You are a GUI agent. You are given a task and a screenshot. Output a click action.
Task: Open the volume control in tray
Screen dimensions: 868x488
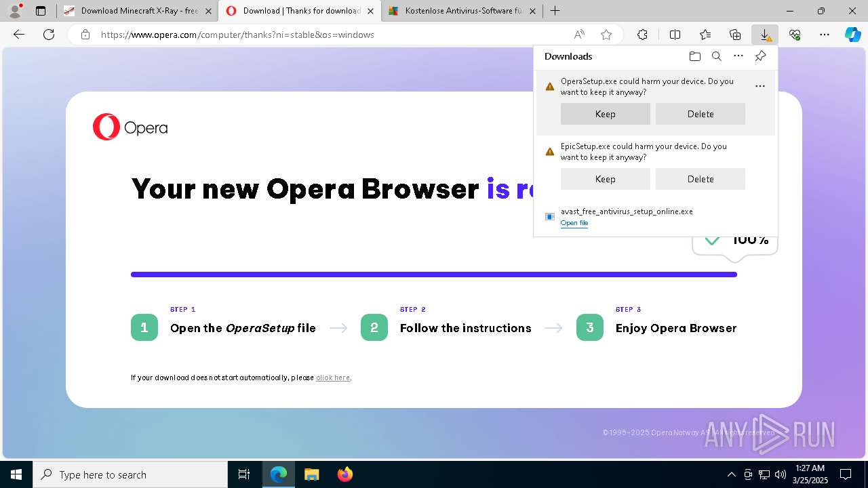pyautogui.click(x=780, y=474)
